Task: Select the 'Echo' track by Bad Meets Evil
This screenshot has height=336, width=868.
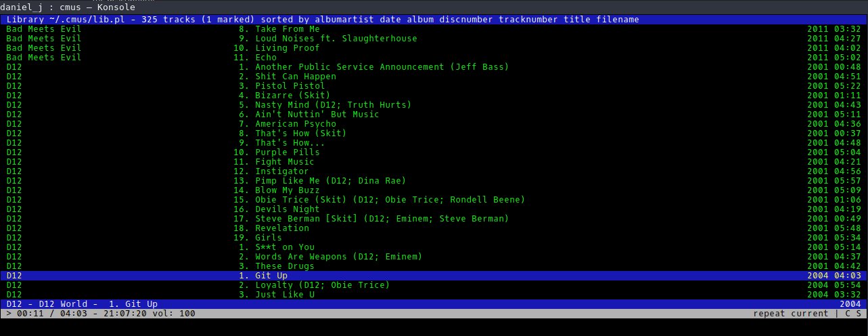Action: (434, 58)
